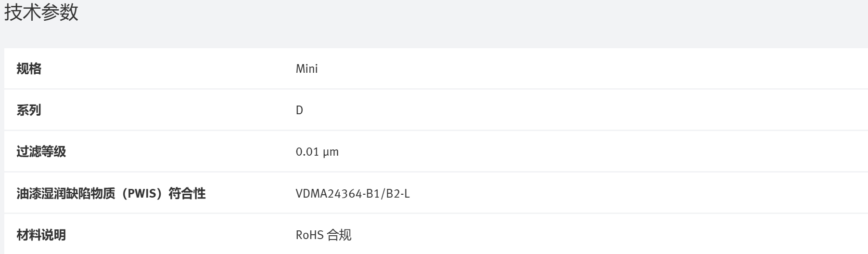Select the Mini specification value

[306, 69]
